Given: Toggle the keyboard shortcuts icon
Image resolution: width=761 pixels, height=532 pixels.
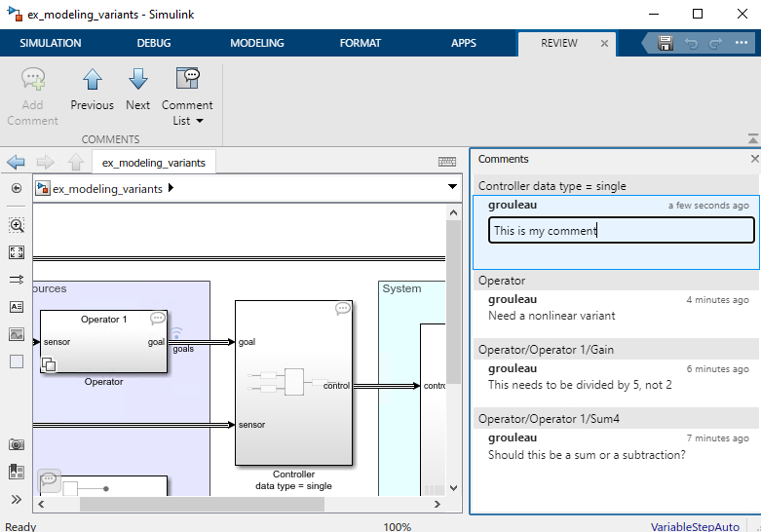Looking at the screenshot, I should pyautogui.click(x=447, y=163).
